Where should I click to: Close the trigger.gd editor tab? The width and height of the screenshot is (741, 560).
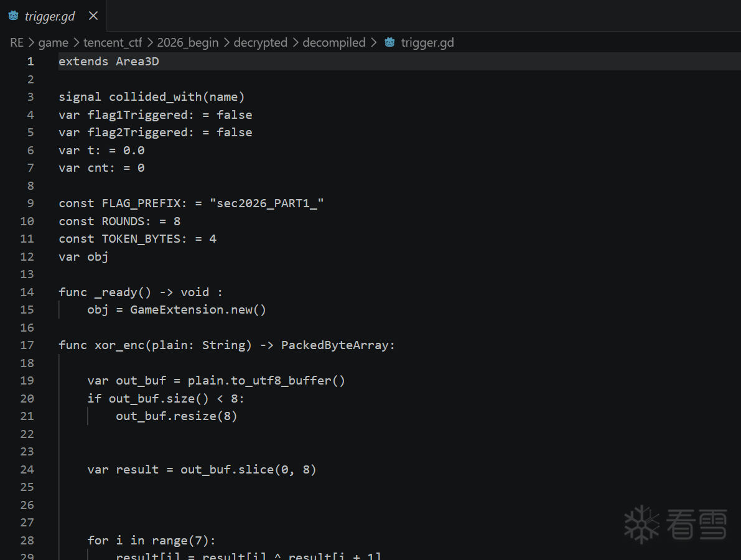point(93,16)
